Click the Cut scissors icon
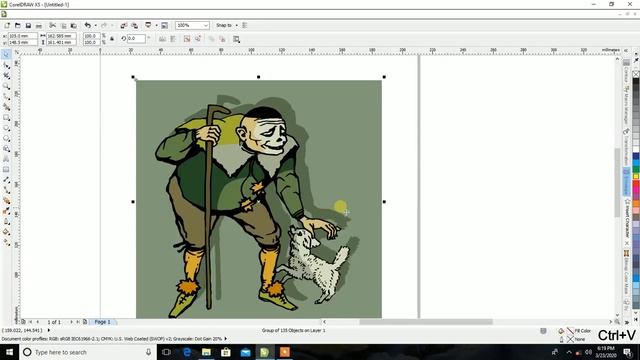Viewport: 640px width, 360px height. click(x=53, y=25)
